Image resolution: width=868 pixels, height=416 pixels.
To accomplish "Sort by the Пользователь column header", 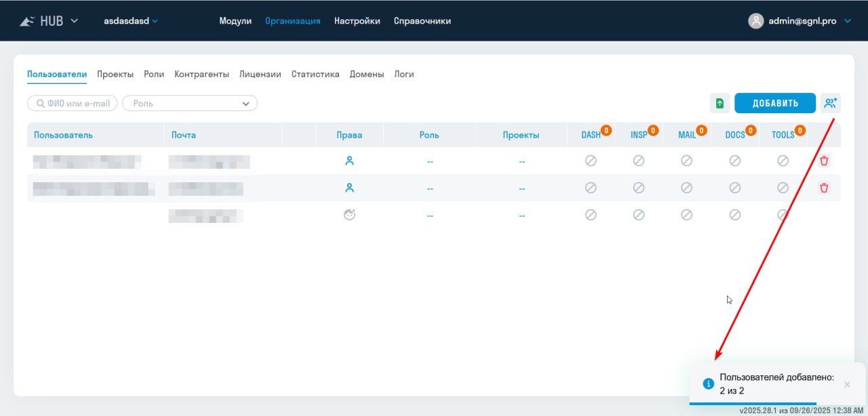I will [x=63, y=135].
